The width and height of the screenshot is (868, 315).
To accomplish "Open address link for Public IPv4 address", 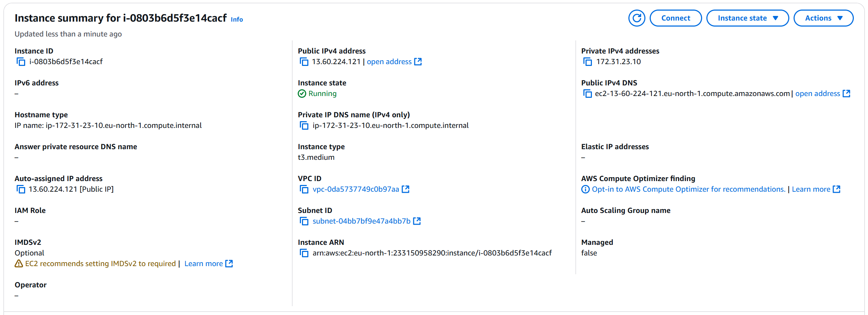I will 394,62.
